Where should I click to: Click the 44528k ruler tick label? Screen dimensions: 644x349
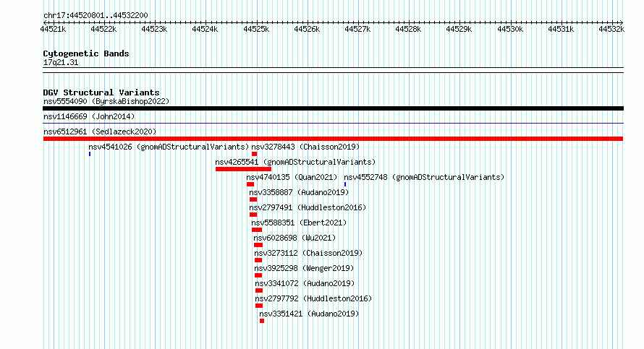(408, 29)
